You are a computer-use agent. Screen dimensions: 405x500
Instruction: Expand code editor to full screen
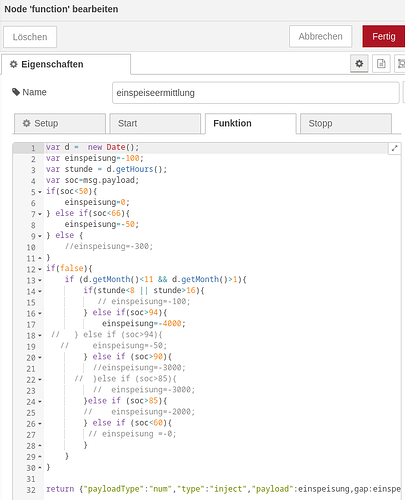394,148
